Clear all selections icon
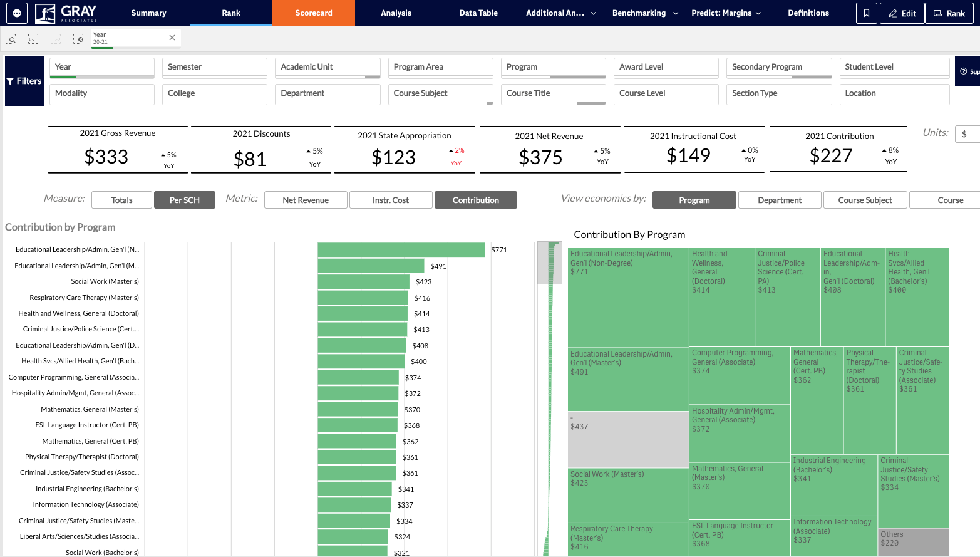 coord(78,39)
